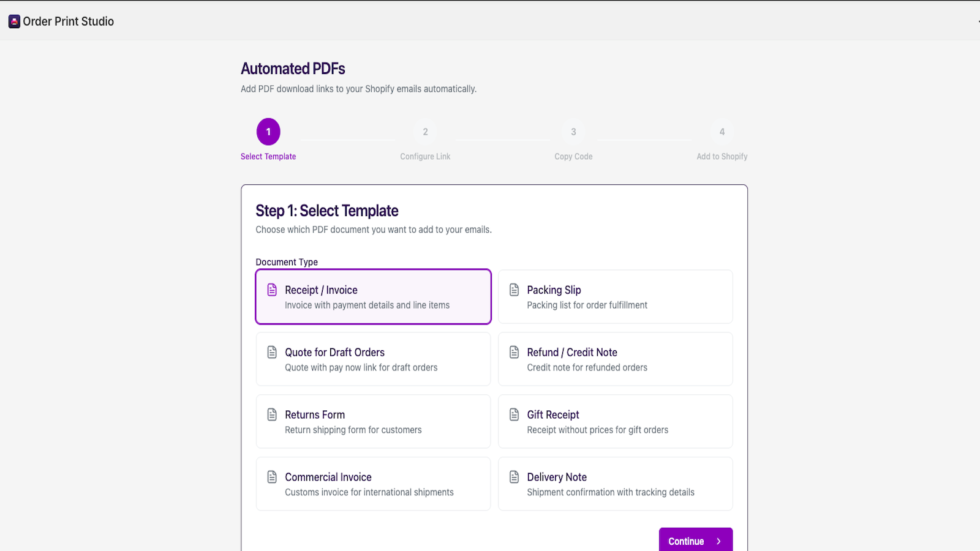Select the Packing Slip template option
The height and width of the screenshot is (551, 980).
(615, 296)
